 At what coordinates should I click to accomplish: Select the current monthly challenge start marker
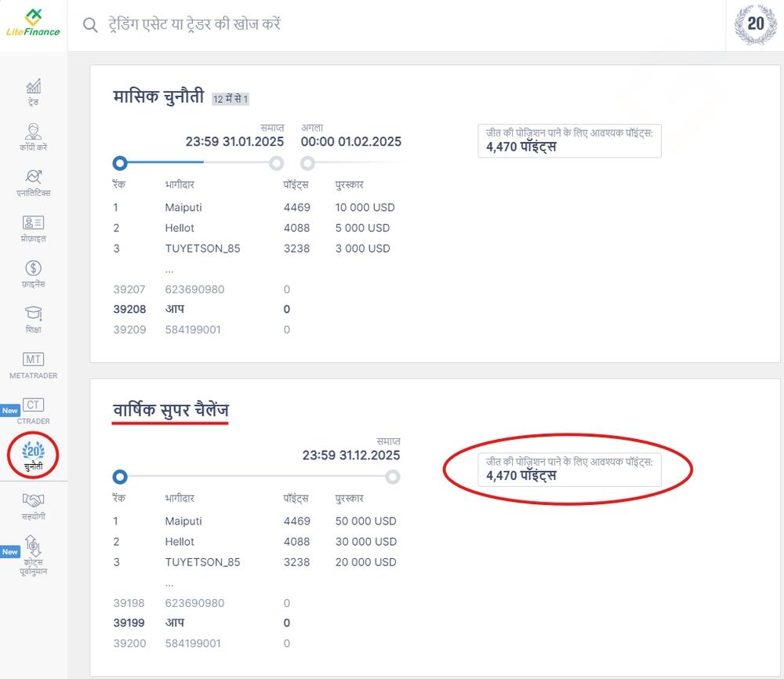[120, 163]
